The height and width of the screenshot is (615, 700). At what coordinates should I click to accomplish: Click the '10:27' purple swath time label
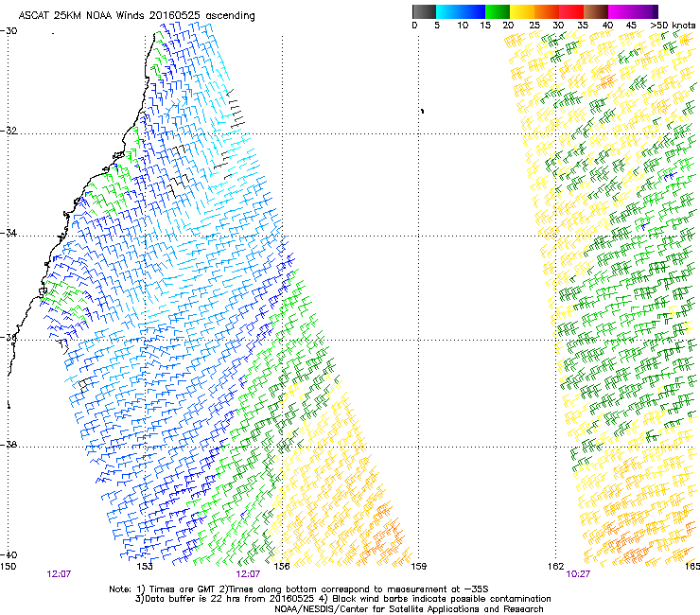click(x=578, y=574)
